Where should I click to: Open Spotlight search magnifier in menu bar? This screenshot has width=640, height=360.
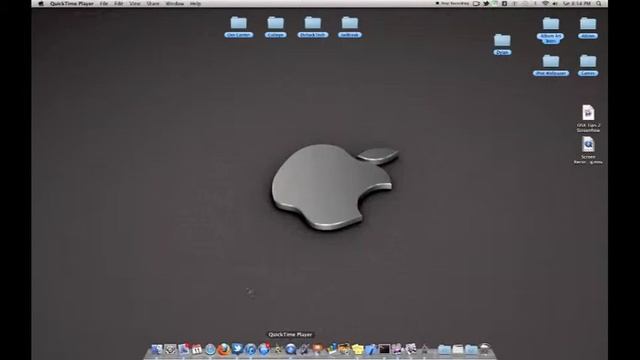pos(598,3)
